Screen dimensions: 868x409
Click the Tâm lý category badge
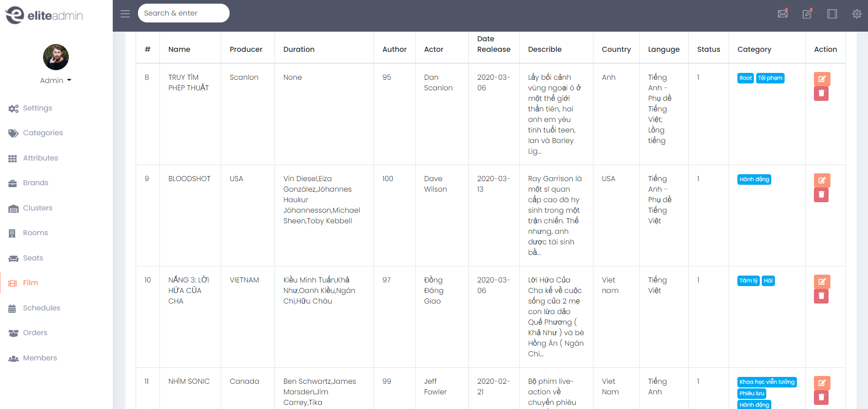click(x=748, y=281)
